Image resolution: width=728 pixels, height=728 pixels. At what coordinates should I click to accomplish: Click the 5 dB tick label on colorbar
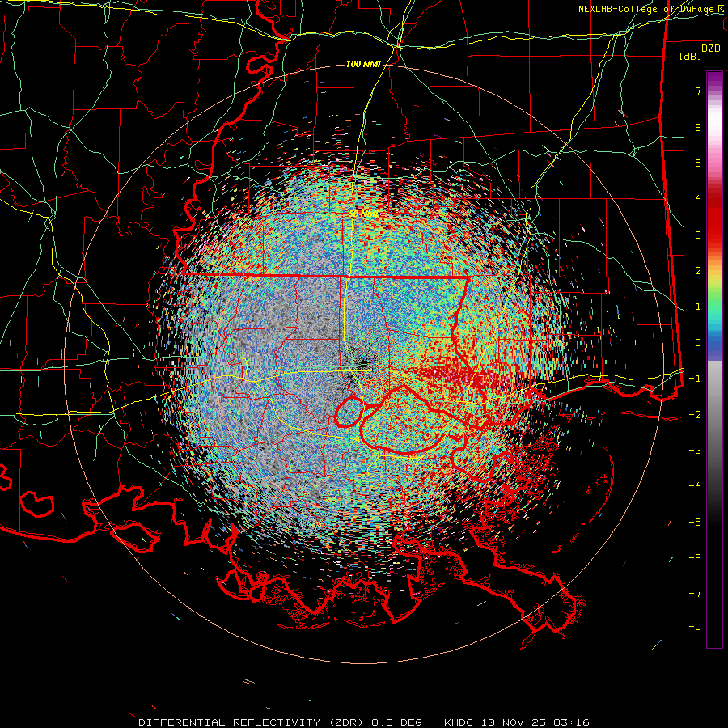coord(698,163)
